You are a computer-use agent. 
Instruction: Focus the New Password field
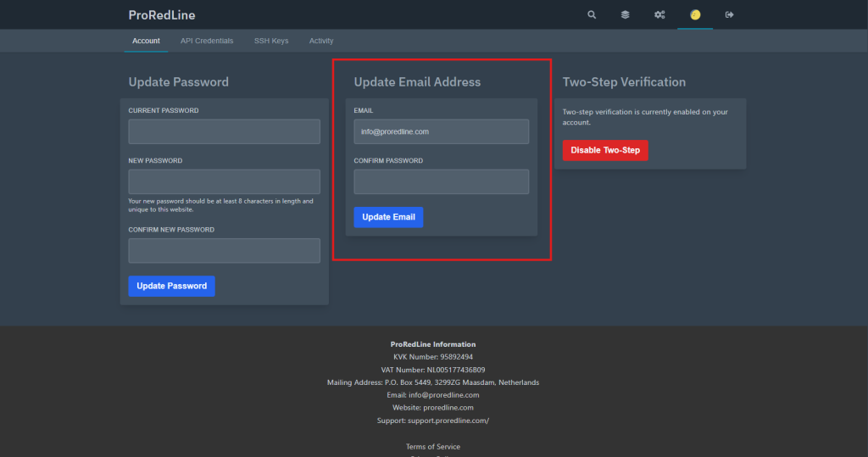224,181
